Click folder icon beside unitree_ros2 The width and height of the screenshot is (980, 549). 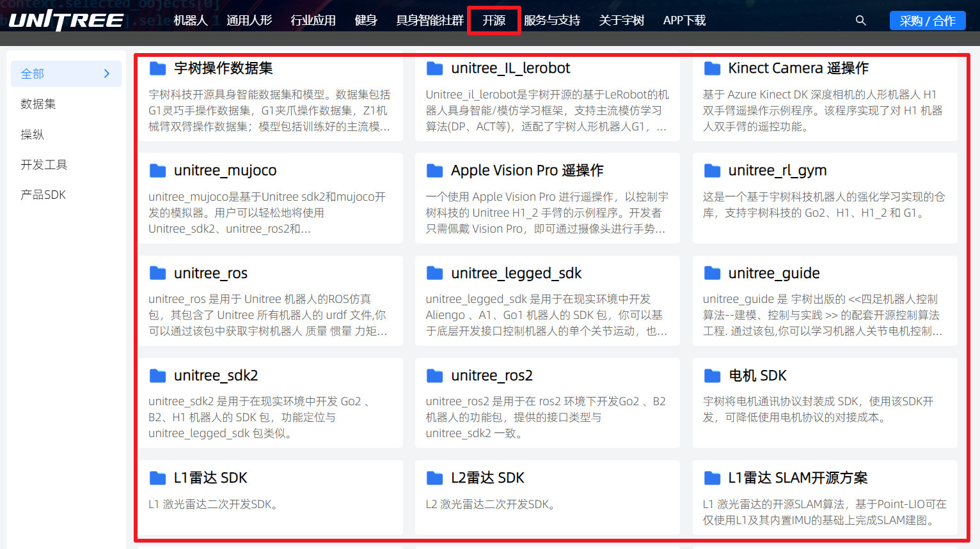(435, 376)
